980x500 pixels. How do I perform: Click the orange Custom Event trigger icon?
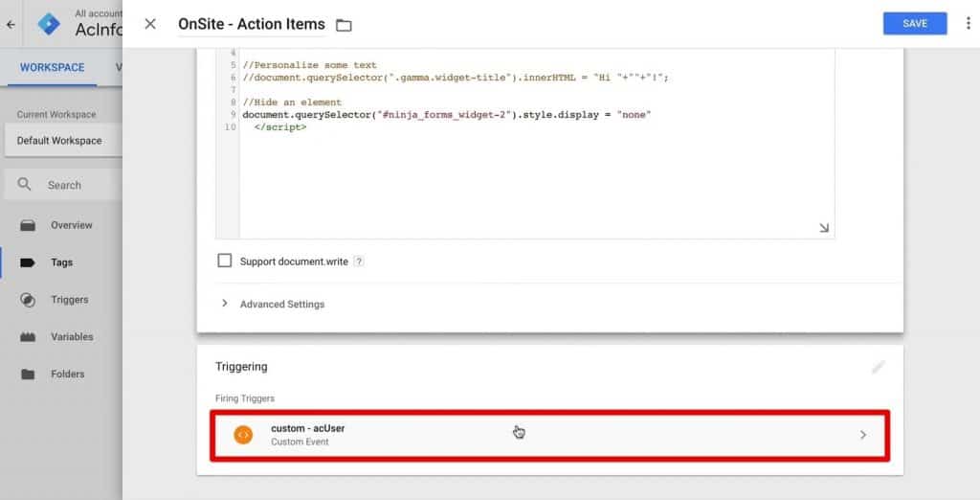[x=243, y=434]
